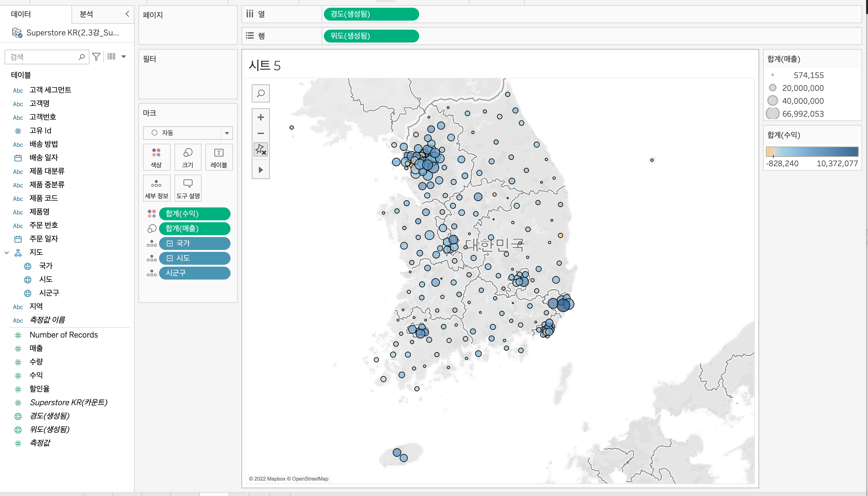
Task: Expand the map toolbar arrow flyout
Action: tap(260, 170)
